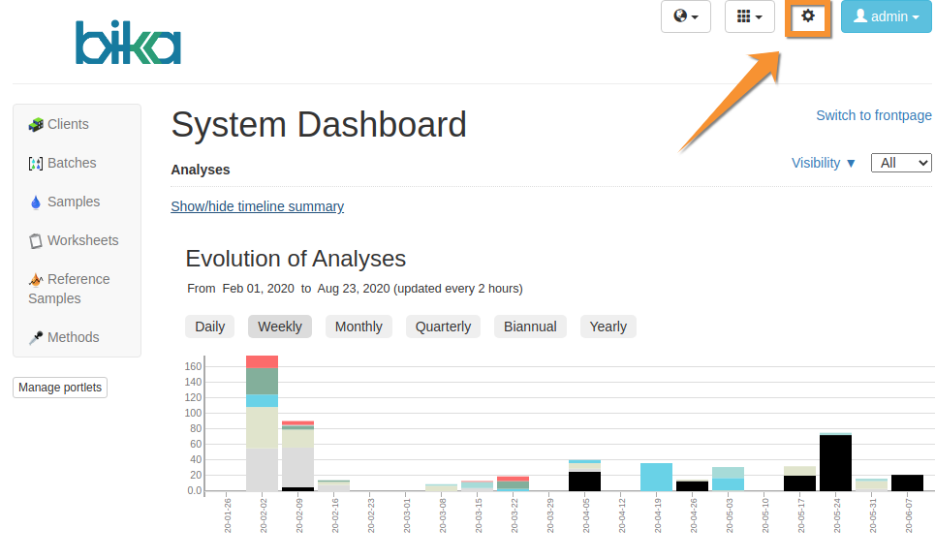Switch the chart to Monthly view
The height and width of the screenshot is (560, 935).
tap(358, 327)
